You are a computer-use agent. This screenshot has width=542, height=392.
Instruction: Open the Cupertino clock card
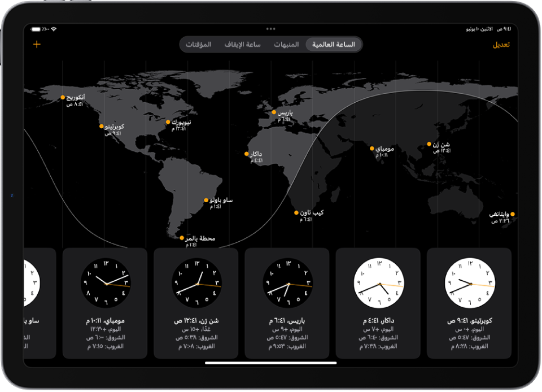pos(469,303)
